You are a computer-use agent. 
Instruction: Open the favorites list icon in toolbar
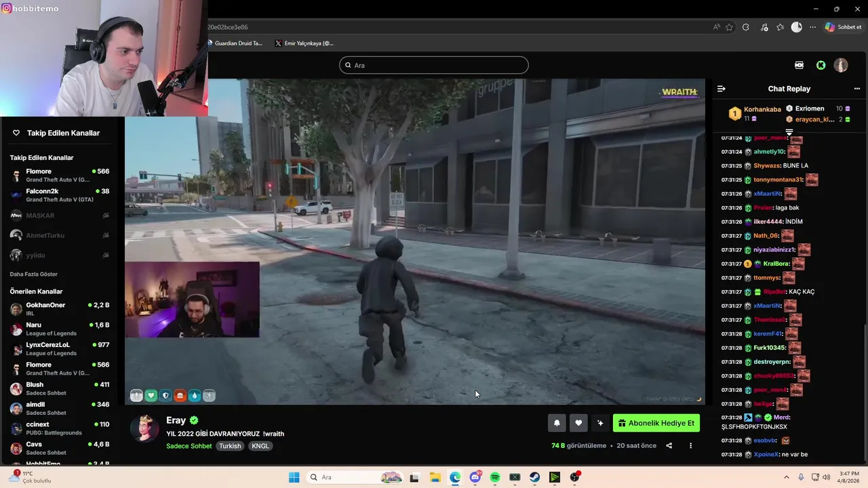click(780, 27)
